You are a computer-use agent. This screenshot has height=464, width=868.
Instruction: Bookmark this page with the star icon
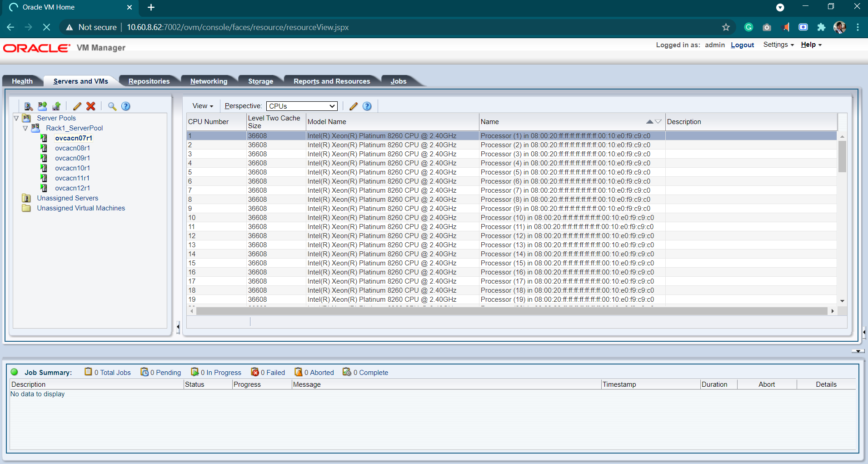click(726, 27)
